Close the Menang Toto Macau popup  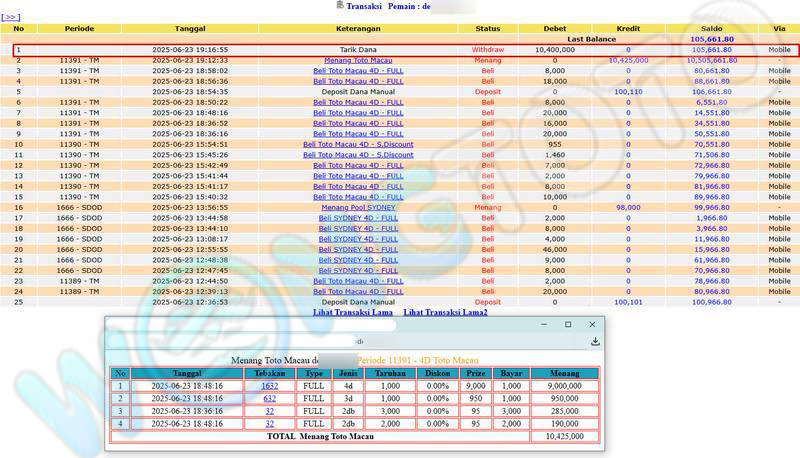coord(592,324)
